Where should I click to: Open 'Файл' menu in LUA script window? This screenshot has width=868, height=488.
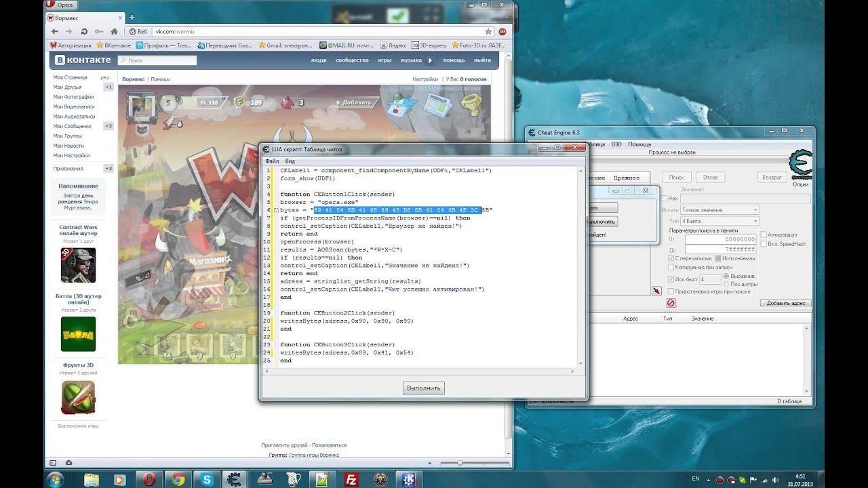coord(272,161)
